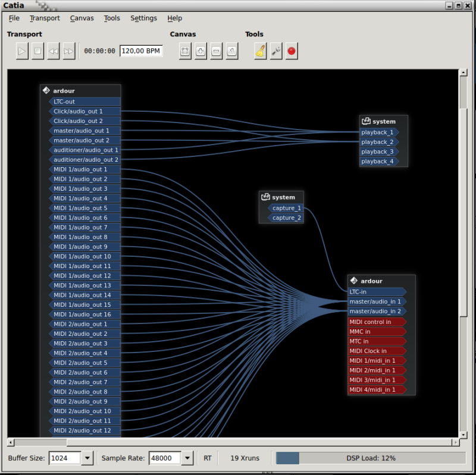The width and height of the screenshot is (476, 475).
Task: Open the Tools menu
Action: click(x=112, y=18)
